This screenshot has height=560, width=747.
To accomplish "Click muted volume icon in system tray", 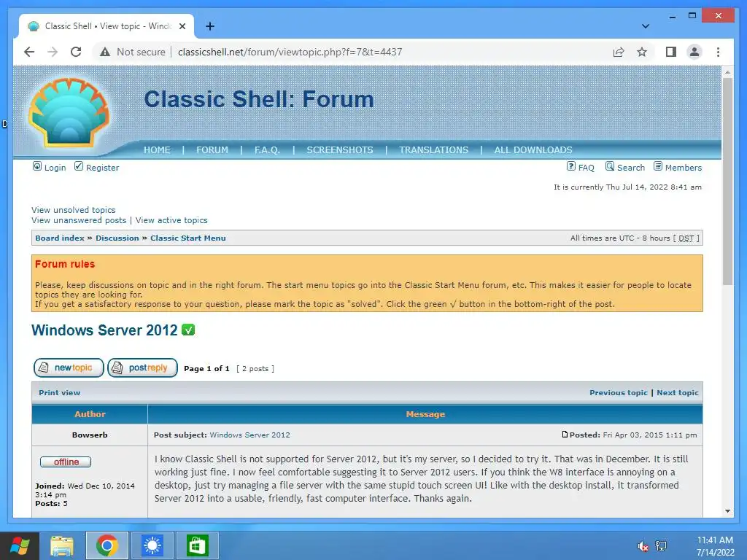I will (643, 546).
